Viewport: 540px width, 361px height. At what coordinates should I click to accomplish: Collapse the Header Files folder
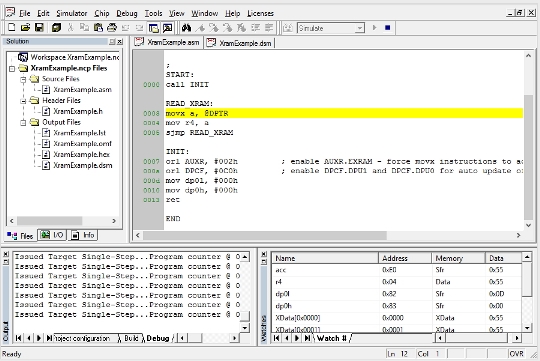pos(23,101)
